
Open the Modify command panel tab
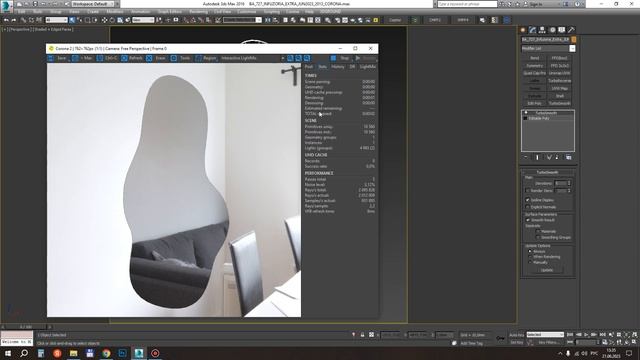click(532, 30)
